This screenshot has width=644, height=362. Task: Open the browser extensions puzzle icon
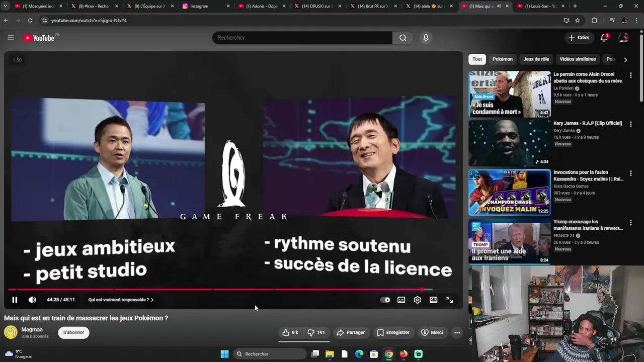(594, 20)
